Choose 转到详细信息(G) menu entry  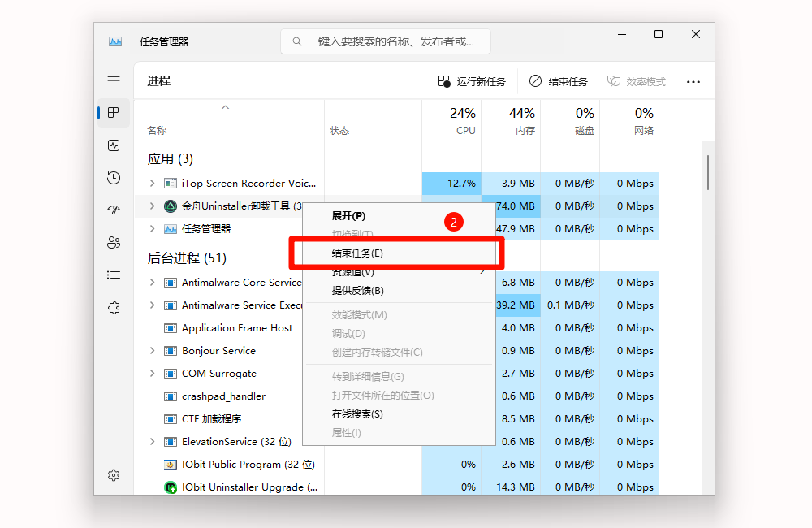[398, 377]
